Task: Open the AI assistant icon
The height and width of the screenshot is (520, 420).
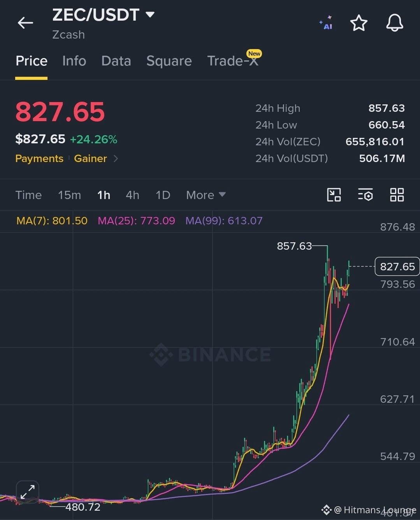Action: click(x=326, y=23)
